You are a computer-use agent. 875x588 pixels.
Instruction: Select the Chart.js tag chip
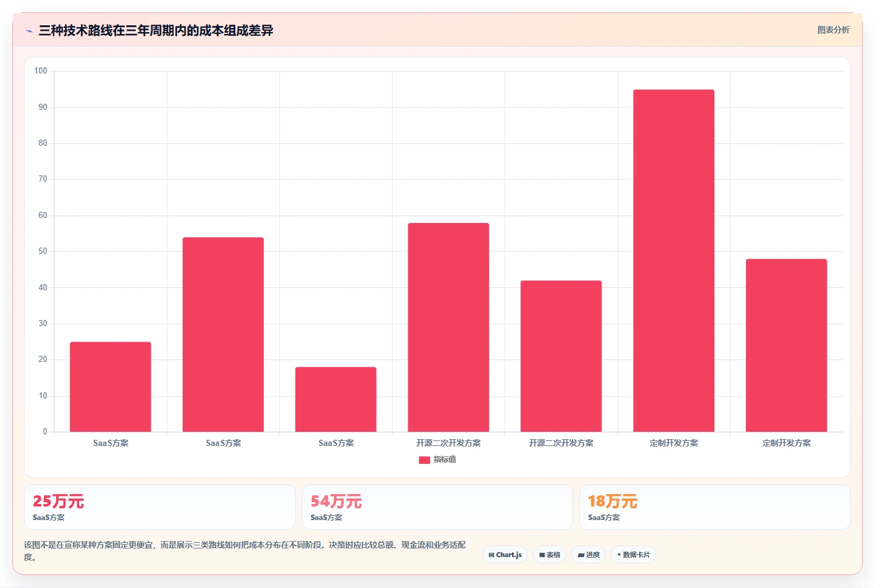coord(505,555)
